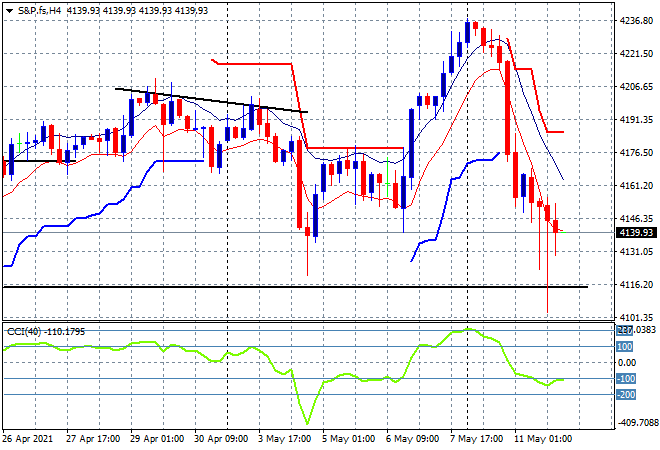Click CCI level label -100
Screen dimensions: 660x450
(626, 378)
